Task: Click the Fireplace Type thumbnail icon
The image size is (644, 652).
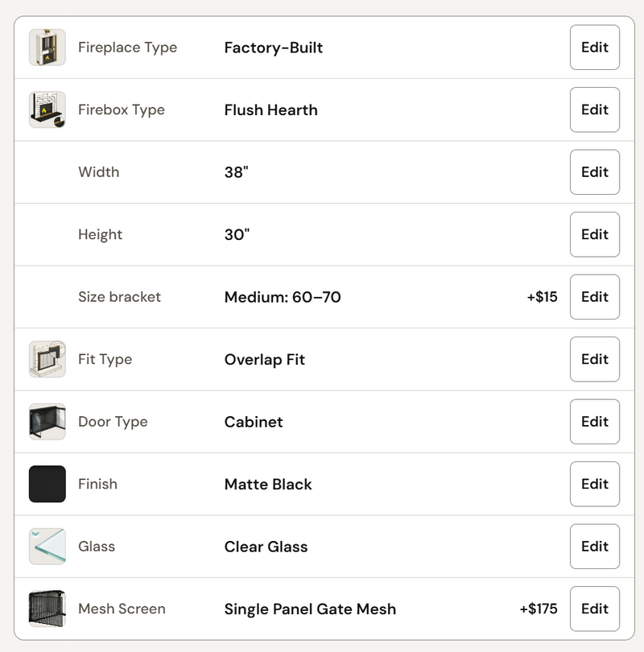Action: coord(47,47)
